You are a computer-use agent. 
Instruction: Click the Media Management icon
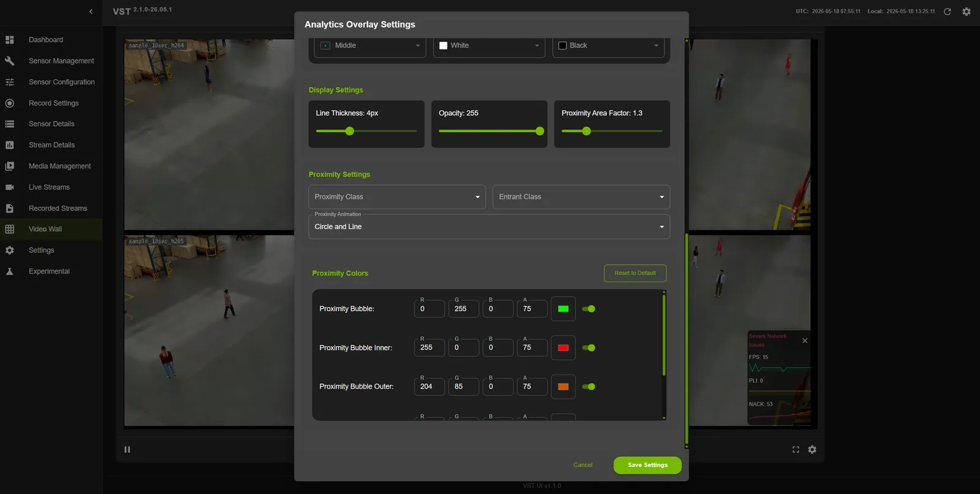click(10, 166)
